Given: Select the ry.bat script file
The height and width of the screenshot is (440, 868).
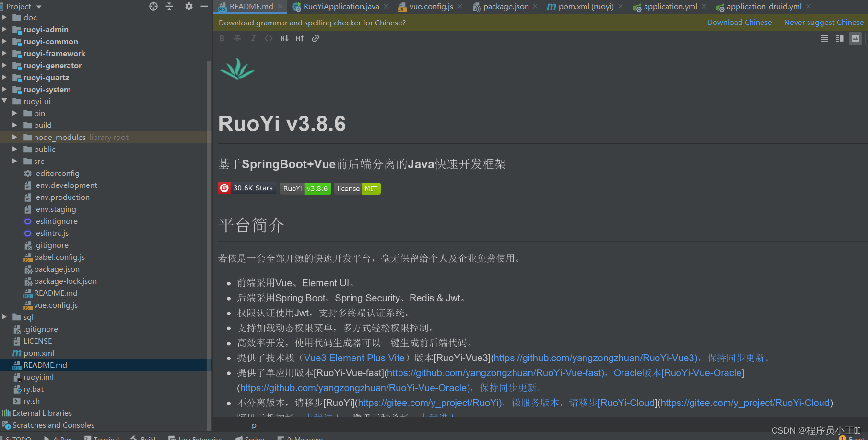Looking at the screenshot, I should [33, 389].
